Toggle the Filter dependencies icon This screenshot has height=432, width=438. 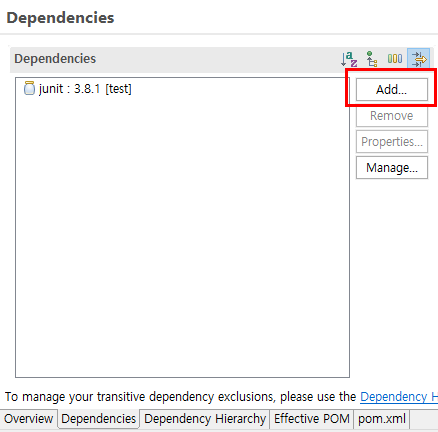[x=419, y=59]
